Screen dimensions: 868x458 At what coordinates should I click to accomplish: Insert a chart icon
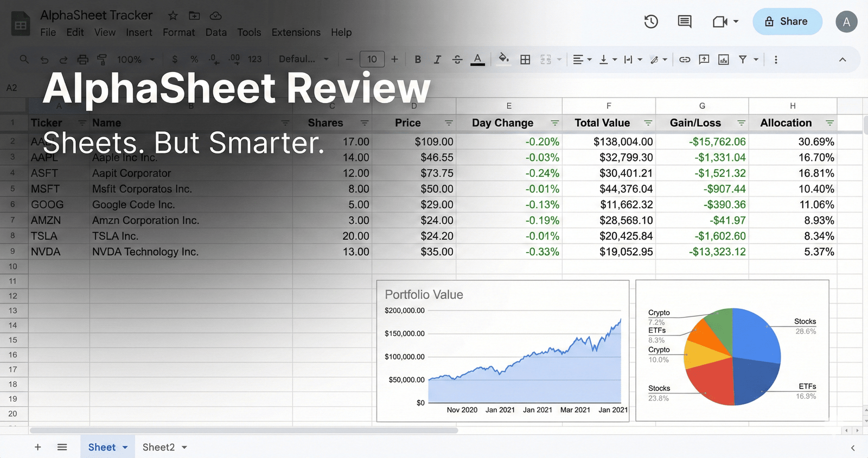click(724, 60)
